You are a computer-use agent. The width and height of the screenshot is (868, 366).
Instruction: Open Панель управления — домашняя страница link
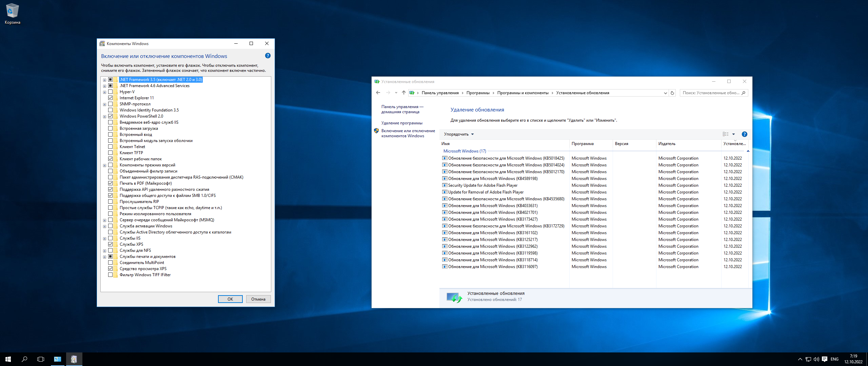coord(402,109)
